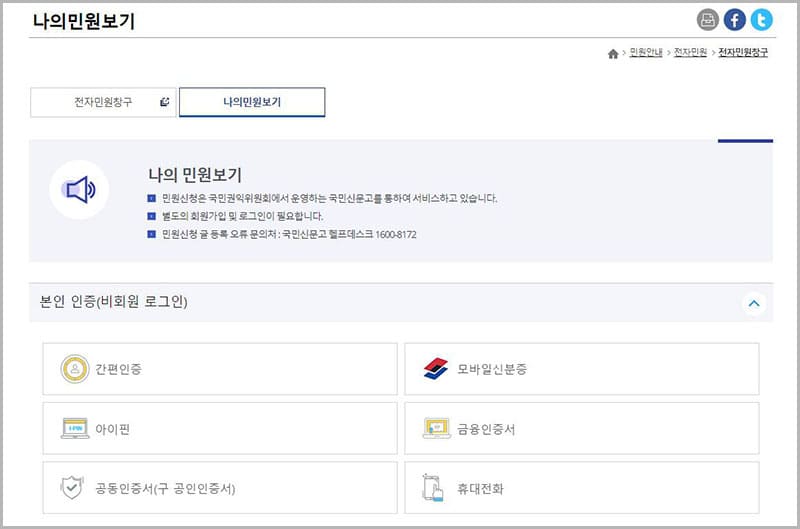The width and height of the screenshot is (800, 529).
Task: Click the 금융인증서 certificate icon
Action: click(x=437, y=429)
